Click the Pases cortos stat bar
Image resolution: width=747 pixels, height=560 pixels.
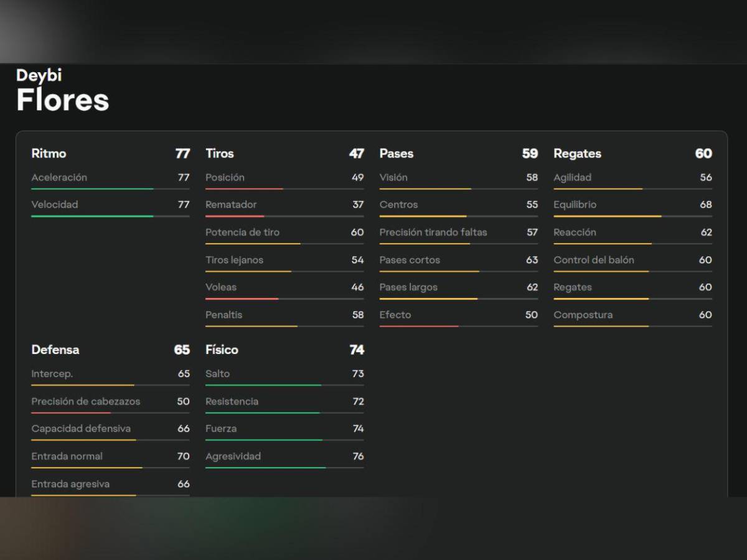pos(430,271)
